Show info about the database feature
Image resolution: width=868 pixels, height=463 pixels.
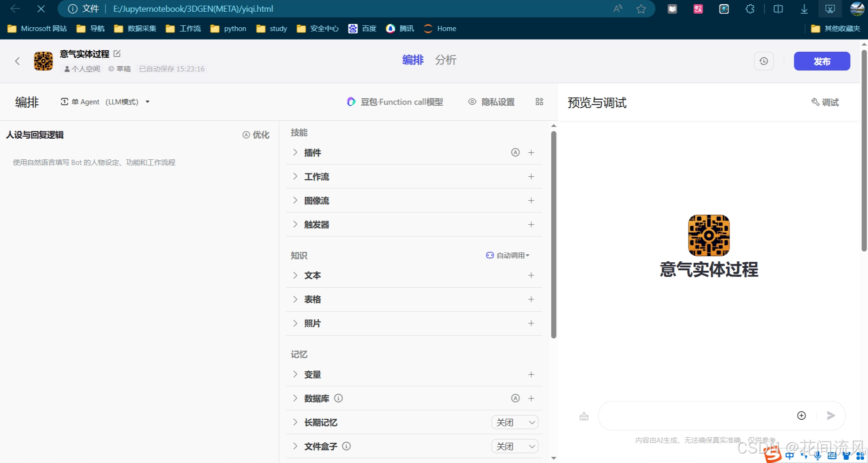click(338, 398)
